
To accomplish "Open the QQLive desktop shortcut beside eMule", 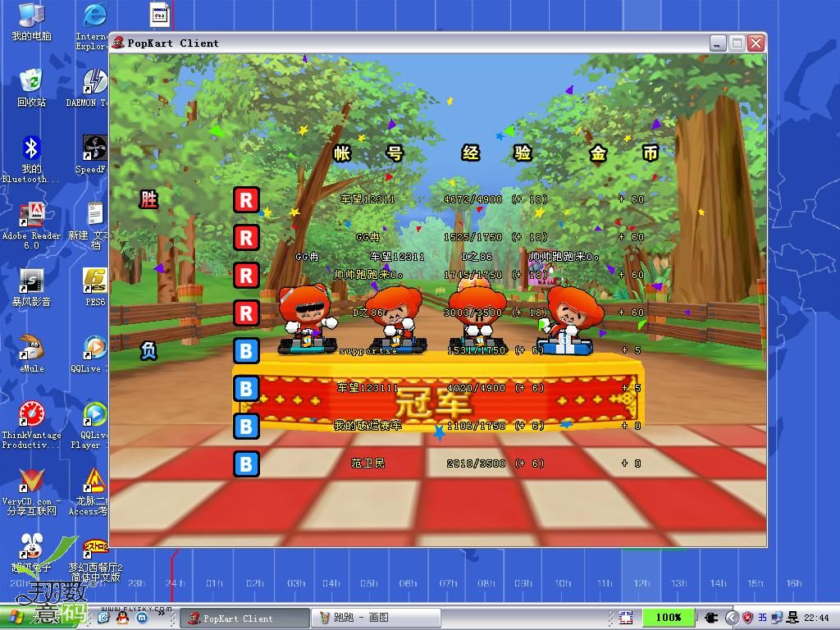I will tap(90, 354).
